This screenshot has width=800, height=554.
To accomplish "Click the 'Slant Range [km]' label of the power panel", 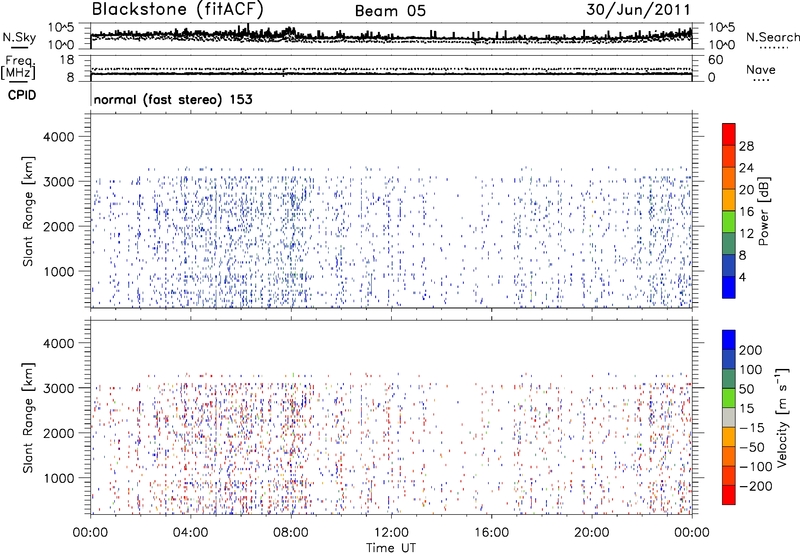I will (28, 211).
